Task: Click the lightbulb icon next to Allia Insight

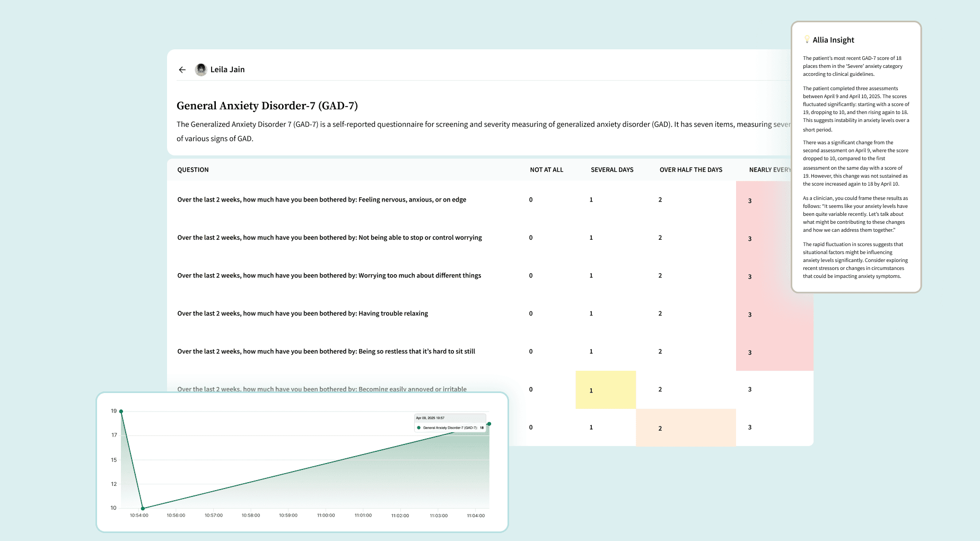Action: click(x=807, y=39)
